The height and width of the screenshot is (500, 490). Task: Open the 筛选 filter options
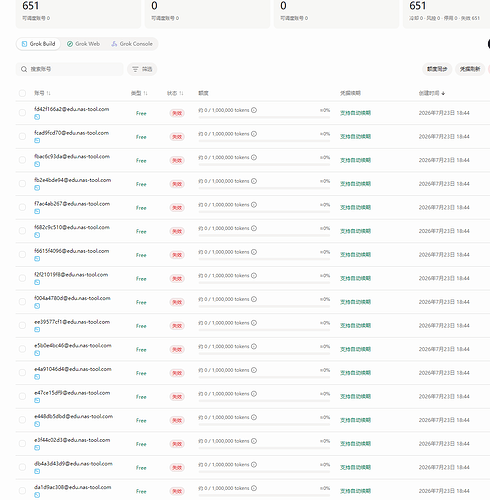pos(142,69)
